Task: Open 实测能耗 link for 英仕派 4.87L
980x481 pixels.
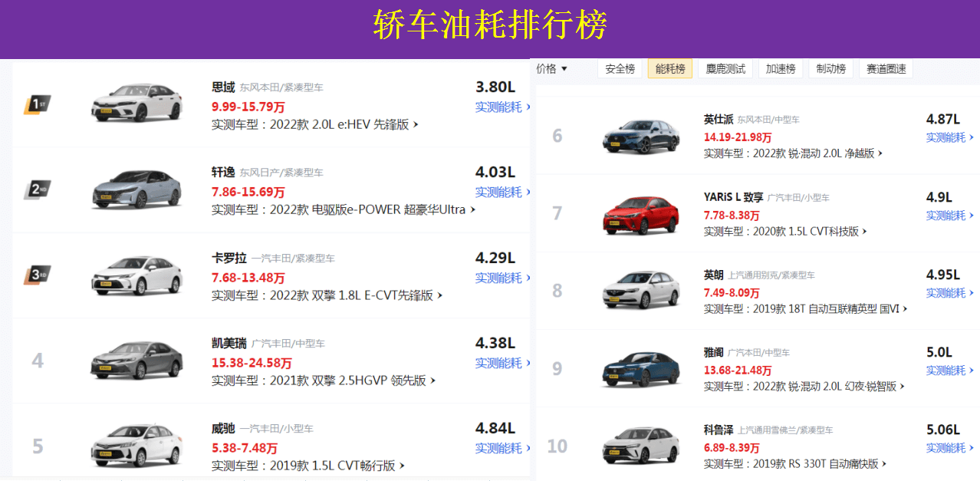Action: coord(950,137)
